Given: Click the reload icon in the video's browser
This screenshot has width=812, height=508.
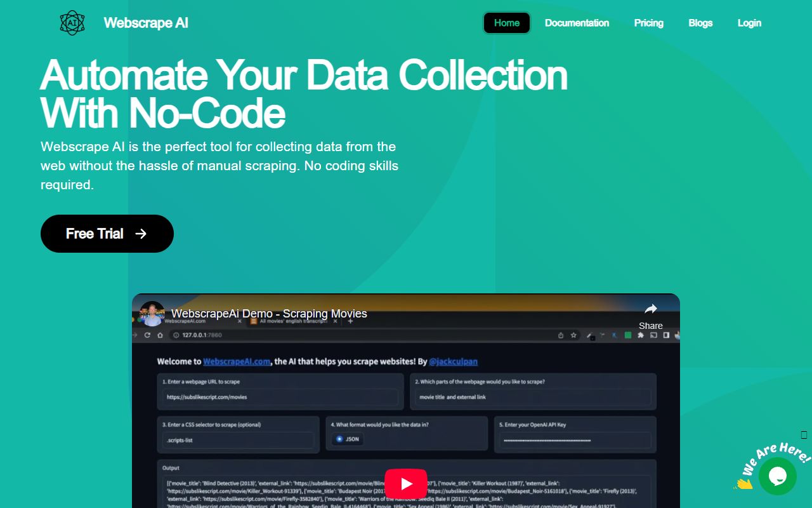Looking at the screenshot, I should [x=147, y=335].
